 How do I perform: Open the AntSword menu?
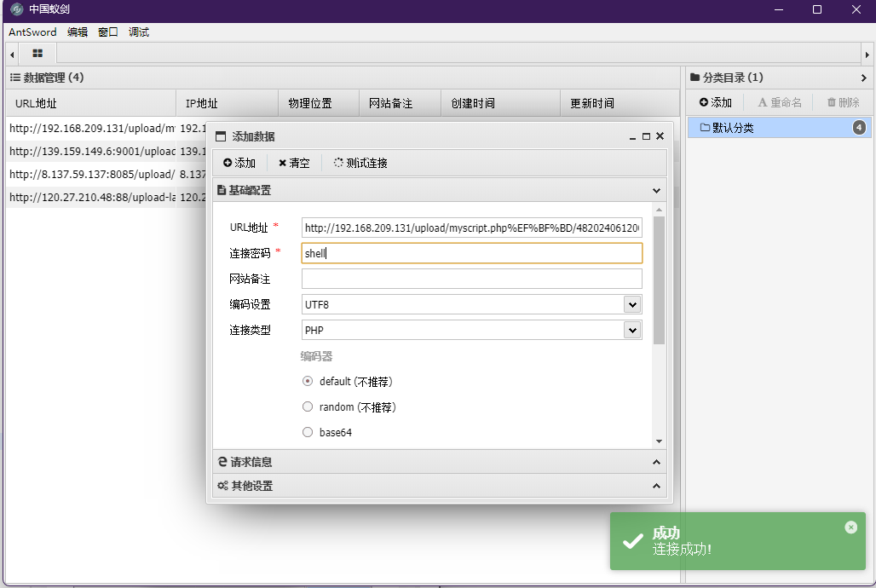(x=32, y=32)
